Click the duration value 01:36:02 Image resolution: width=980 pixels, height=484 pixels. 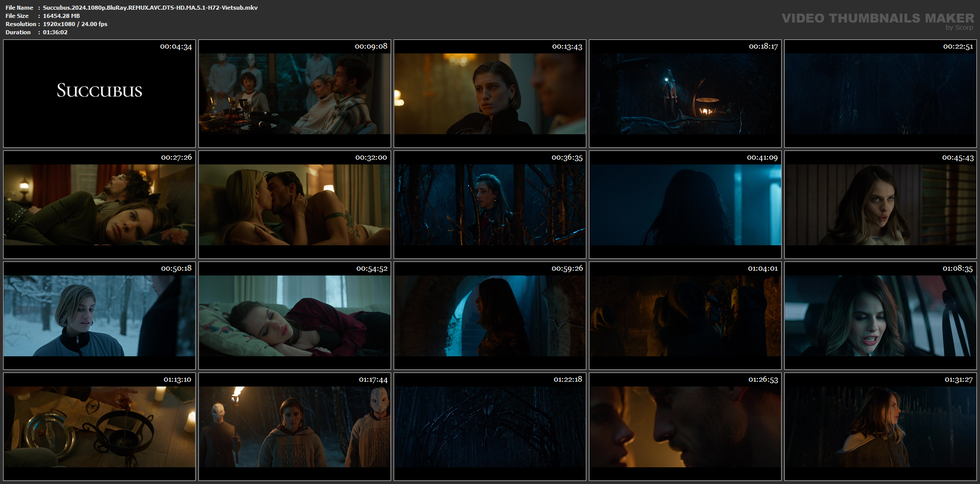pyautogui.click(x=55, y=32)
